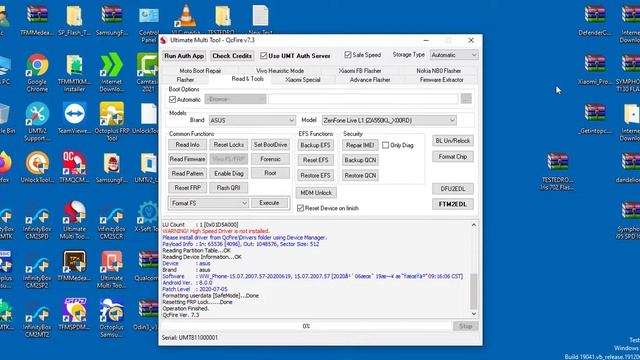Open the Storage Type dropdown
The height and width of the screenshot is (360, 640).
tap(453, 55)
